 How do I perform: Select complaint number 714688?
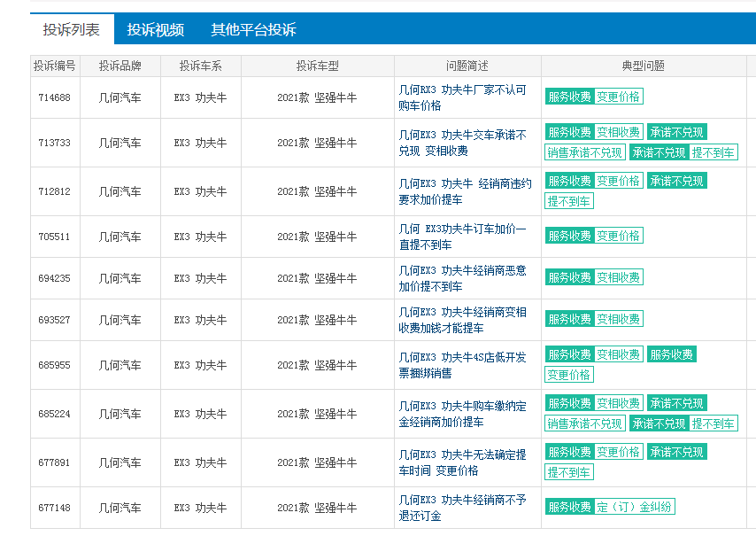coord(55,97)
